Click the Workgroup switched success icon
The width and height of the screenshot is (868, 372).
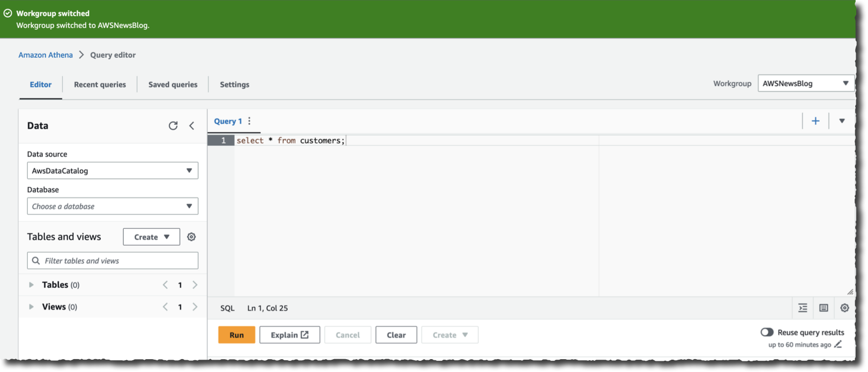point(8,13)
